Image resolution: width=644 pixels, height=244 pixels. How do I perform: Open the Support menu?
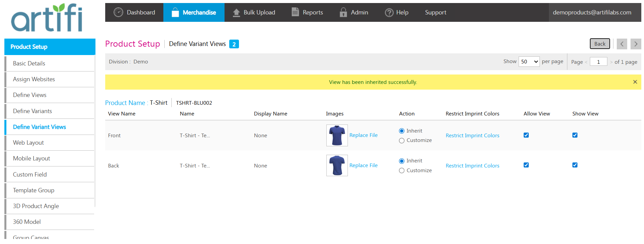436,12
